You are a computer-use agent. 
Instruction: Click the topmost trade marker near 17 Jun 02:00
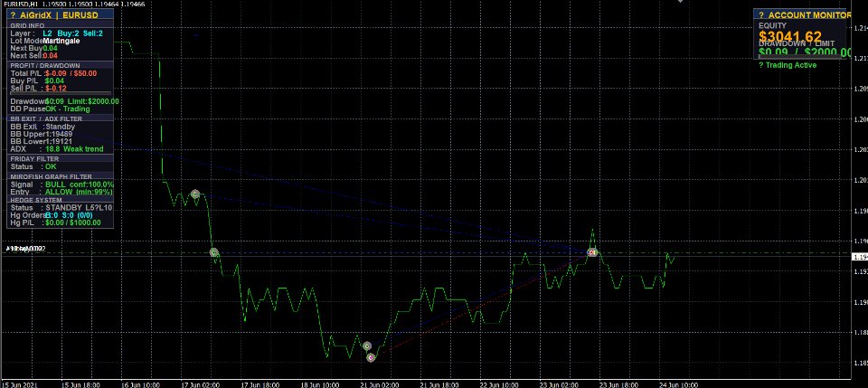[195, 194]
